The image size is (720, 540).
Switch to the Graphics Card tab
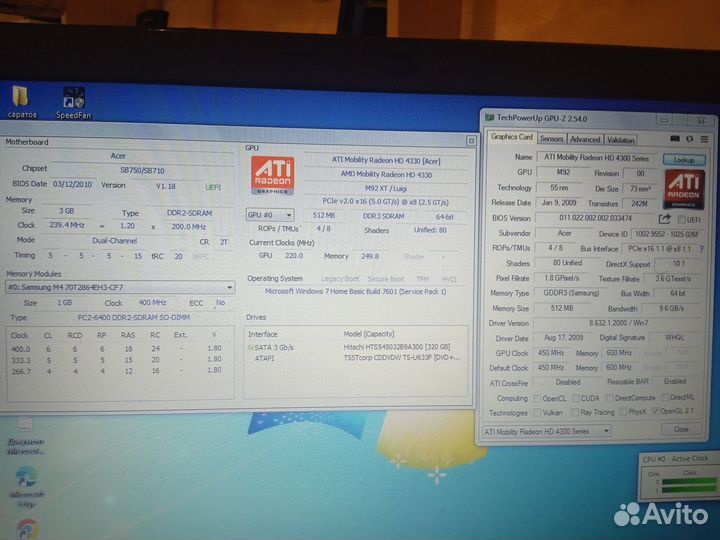coord(512,137)
